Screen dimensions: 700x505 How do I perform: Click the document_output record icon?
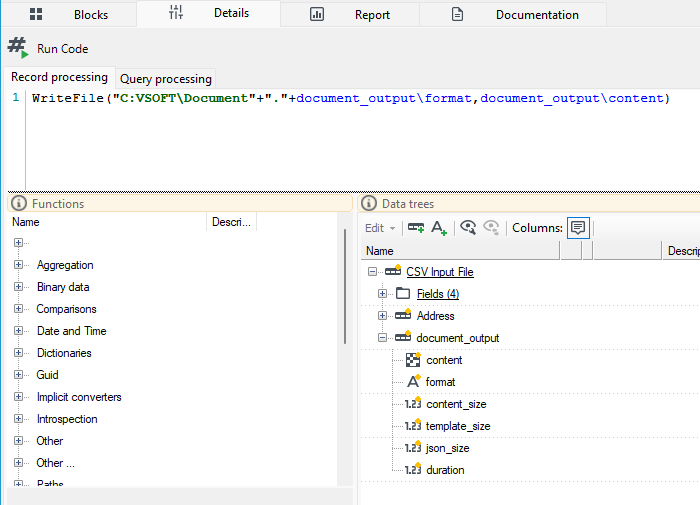click(x=403, y=336)
